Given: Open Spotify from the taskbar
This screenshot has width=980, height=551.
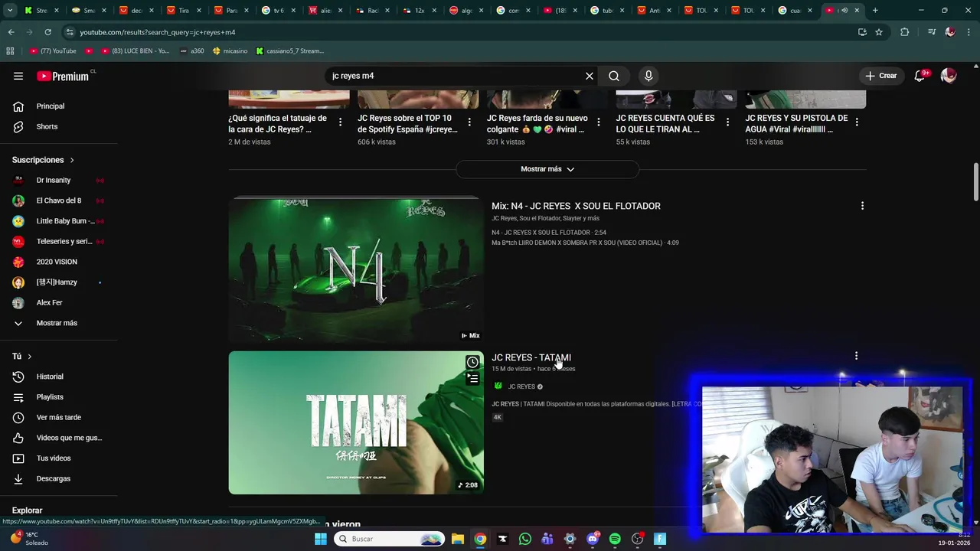Looking at the screenshot, I should (615, 539).
